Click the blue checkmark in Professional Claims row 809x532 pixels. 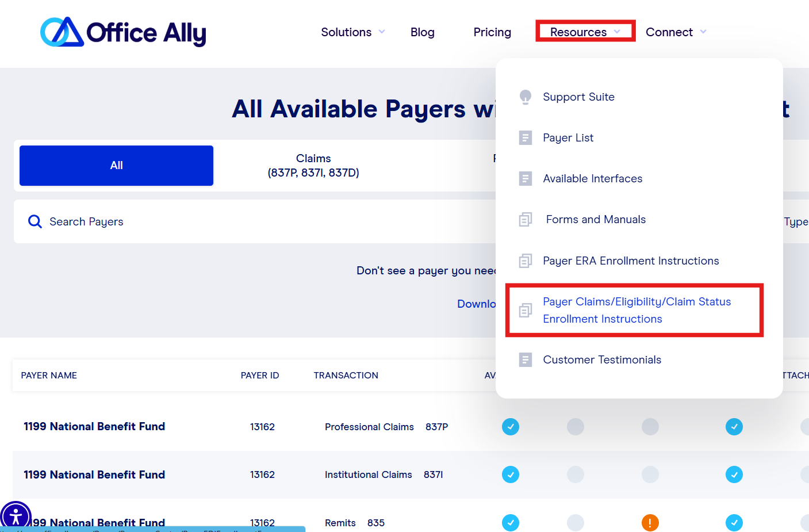pos(511,427)
